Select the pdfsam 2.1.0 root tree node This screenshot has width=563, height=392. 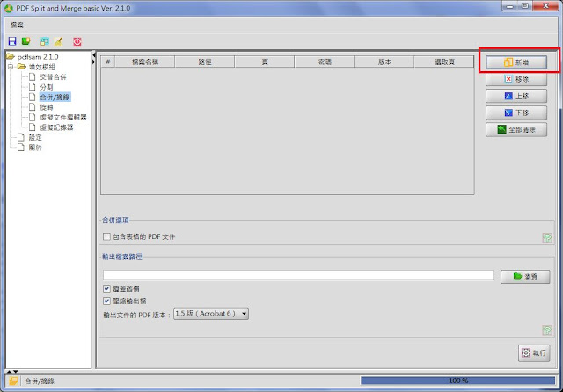pos(38,56)
